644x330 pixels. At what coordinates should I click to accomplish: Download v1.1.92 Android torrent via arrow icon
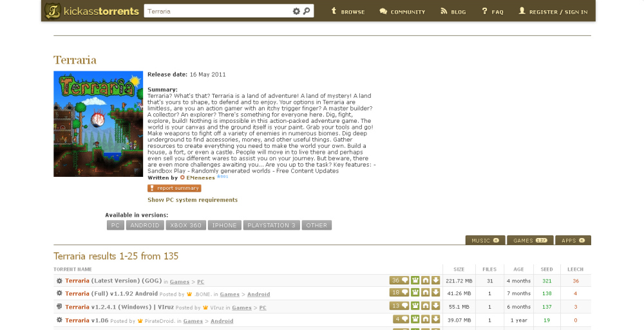[x=436, y=293]
